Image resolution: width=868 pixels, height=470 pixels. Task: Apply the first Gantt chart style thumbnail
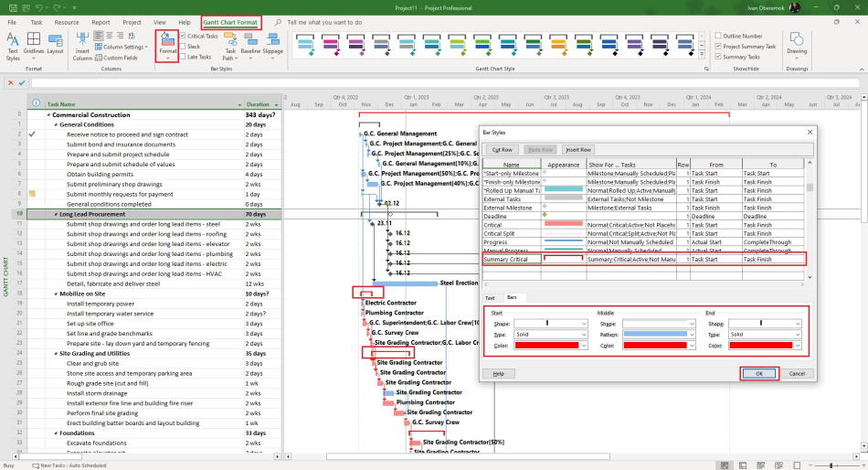(305, 46)
